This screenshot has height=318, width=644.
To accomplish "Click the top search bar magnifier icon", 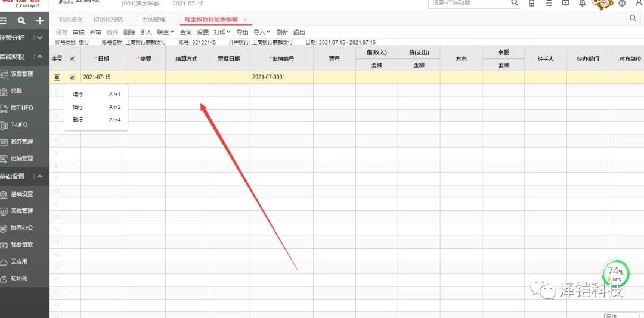I will [x=514, y=3].
